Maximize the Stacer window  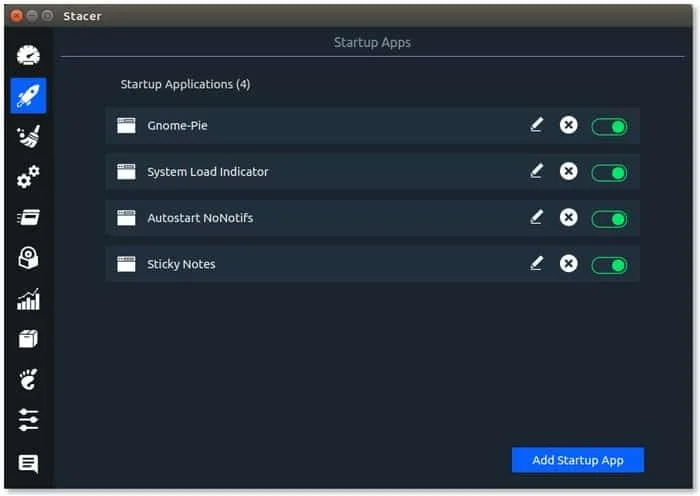point(47,16)
